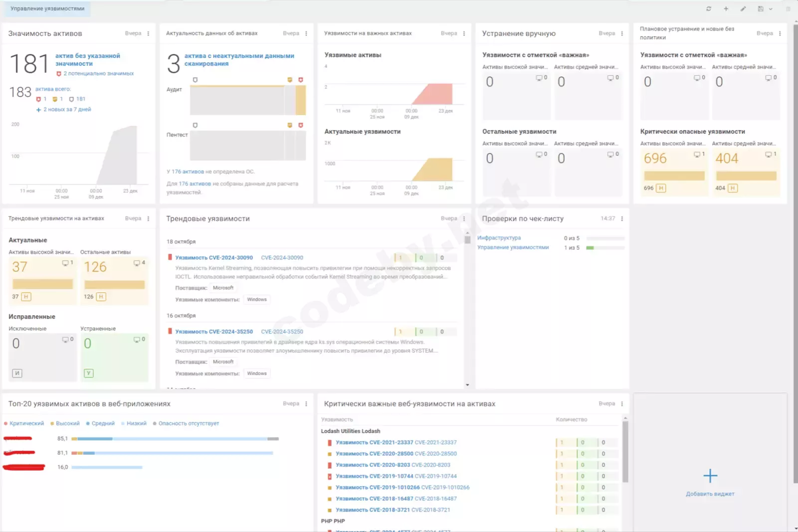Click the 126 trending vulnerabilities count
Image resolution: width=798 pixels, height=532 pixels.
[x=95, y=267]
